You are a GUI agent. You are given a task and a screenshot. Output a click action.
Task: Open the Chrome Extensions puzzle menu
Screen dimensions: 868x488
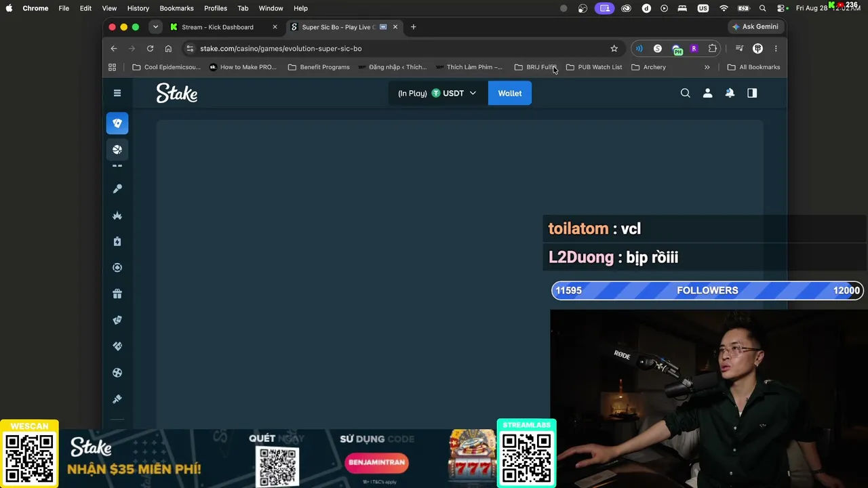point(713,49)
